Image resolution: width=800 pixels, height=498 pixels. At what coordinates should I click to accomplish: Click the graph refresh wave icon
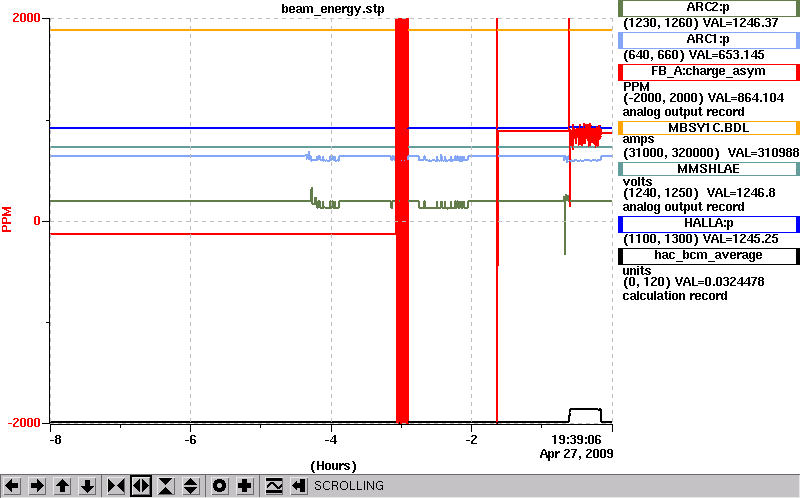pos(274,486)
